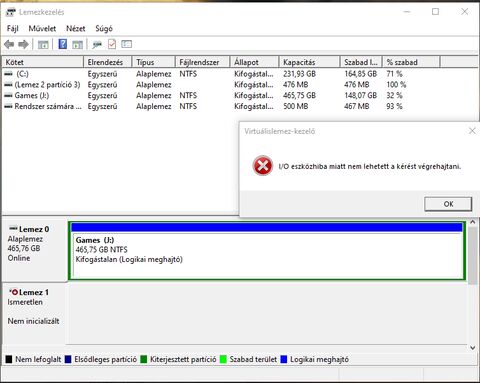Toggle the console tree pane toolbar icon
Viewport: 480px width, 383px height.
43,44
